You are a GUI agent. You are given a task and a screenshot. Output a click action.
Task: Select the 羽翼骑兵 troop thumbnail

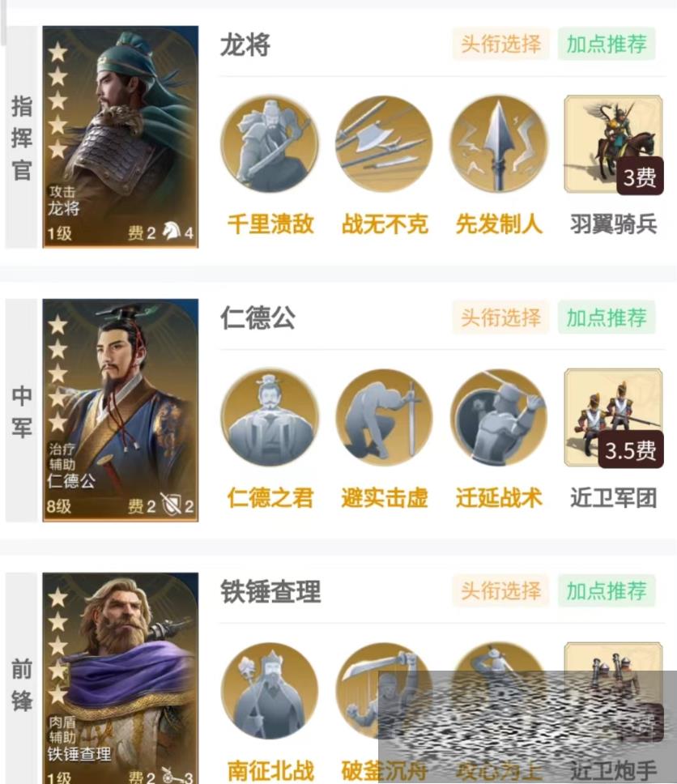click(x=614, y=144)
